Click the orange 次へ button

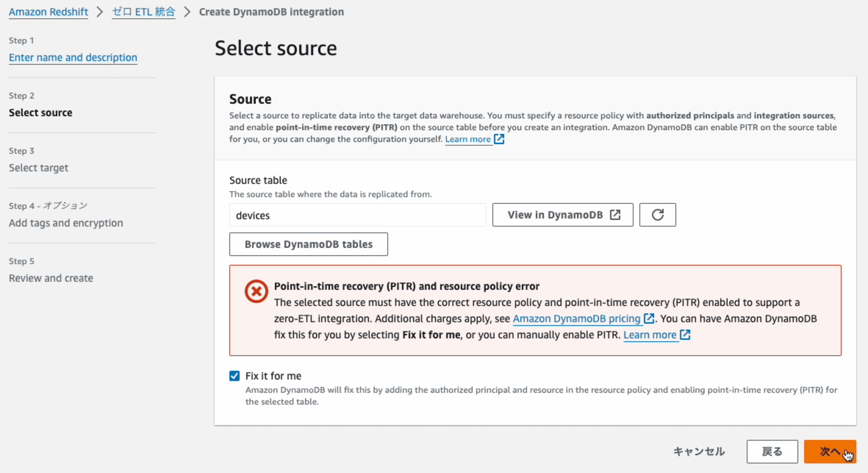(830, 452)
